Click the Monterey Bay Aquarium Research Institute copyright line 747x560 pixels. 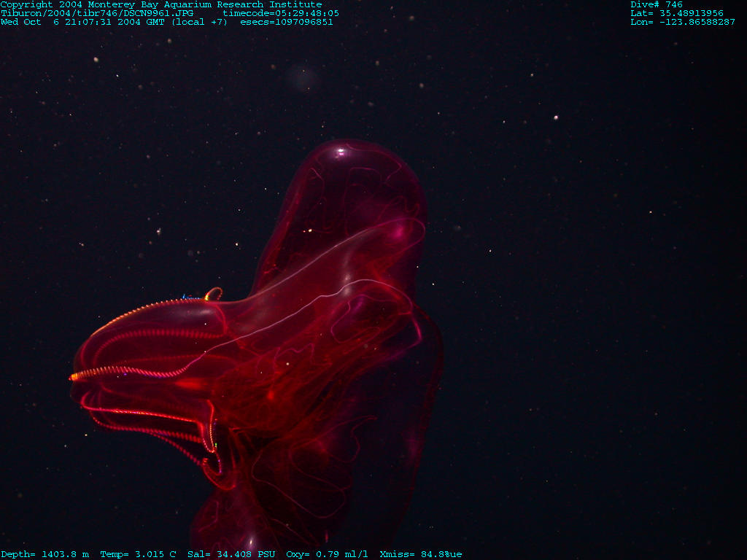(x=161, y=5)
